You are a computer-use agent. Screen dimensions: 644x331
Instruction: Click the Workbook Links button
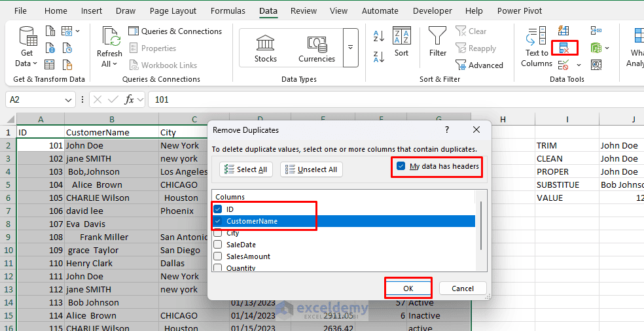pos(163,65)
